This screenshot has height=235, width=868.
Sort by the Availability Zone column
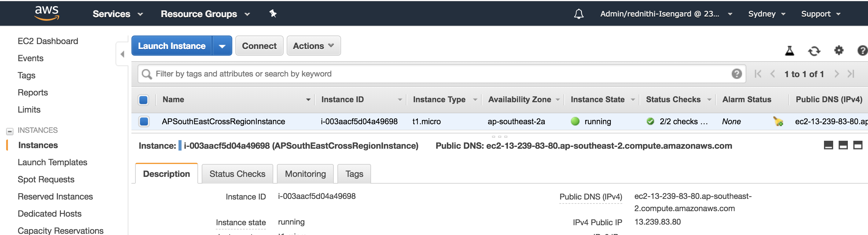(520, 100)
